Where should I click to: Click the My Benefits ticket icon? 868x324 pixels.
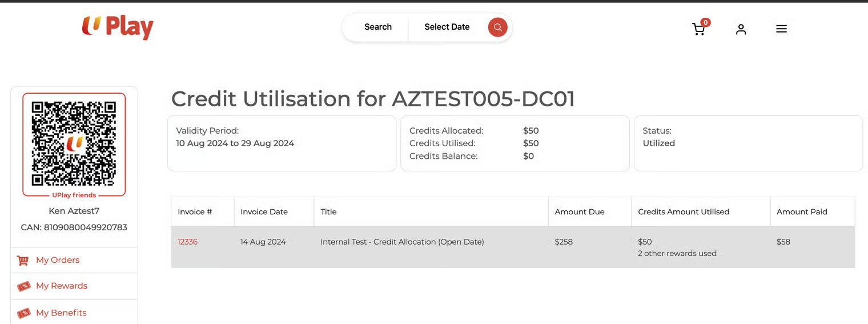point(23,313)
